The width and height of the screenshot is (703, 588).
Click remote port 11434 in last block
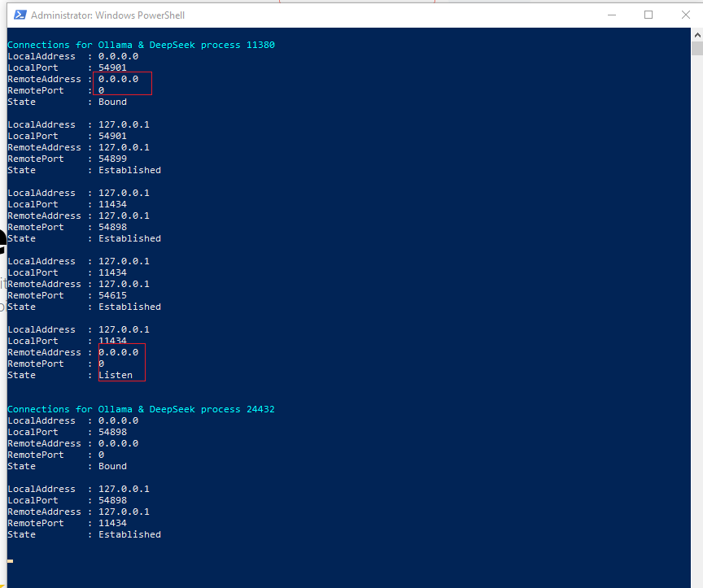(x=112, y=523)
